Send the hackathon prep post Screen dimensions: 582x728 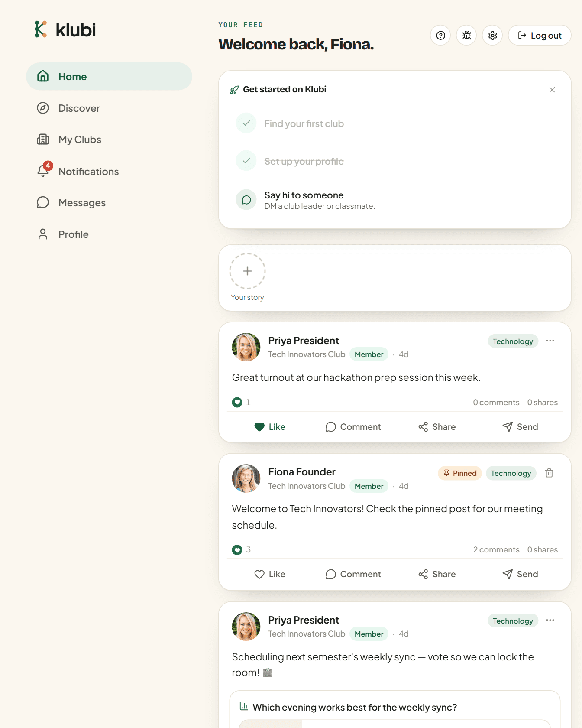click(x=520, y=427)
